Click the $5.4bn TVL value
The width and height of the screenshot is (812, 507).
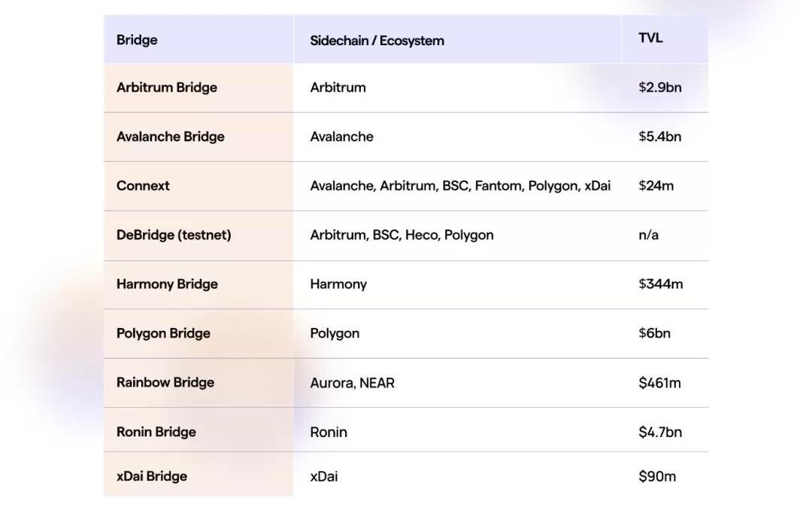[x=660, y=137]
